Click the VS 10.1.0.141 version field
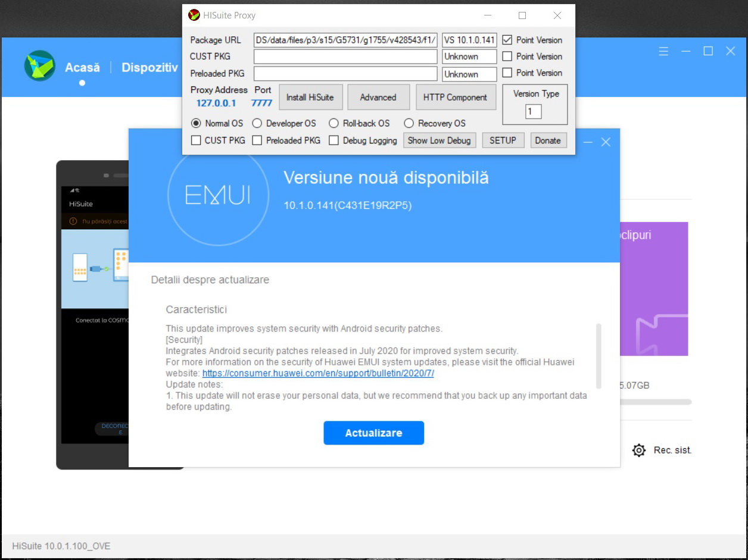 (469, 40)
